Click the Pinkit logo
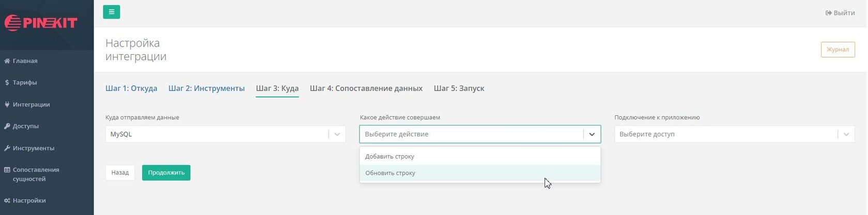 [x=41, y=23]
